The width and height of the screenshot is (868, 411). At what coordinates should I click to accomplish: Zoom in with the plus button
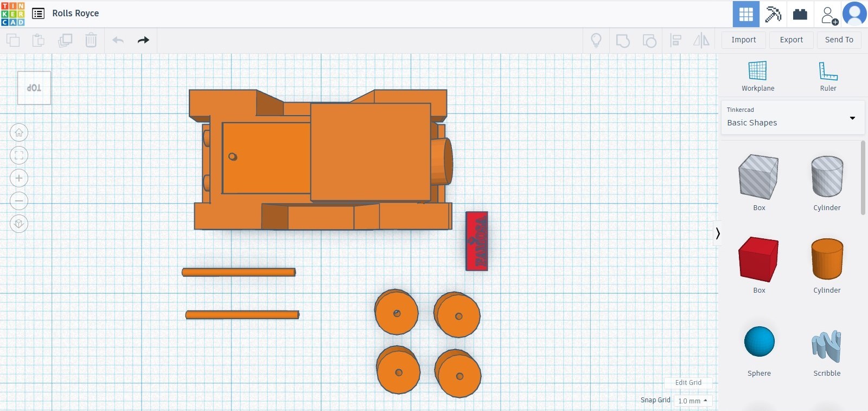19,178
